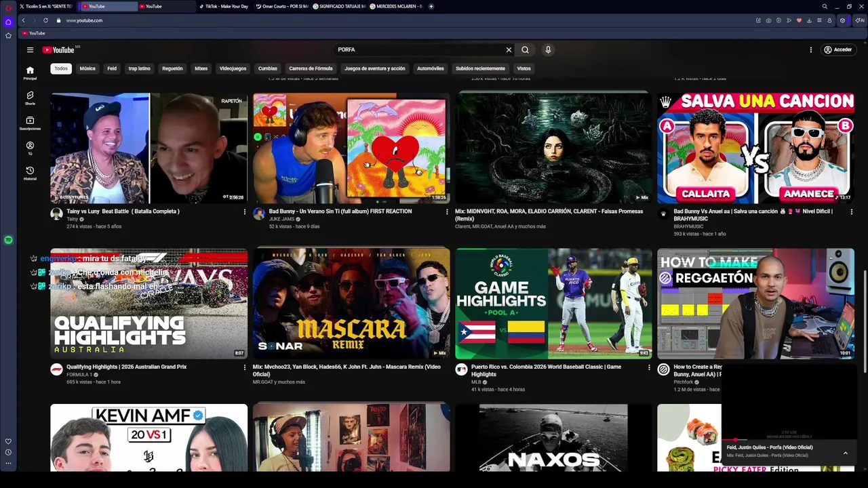Open the Tainy vs Luny Beat Battle title
The image size is (868, 488).
point(123,211)
